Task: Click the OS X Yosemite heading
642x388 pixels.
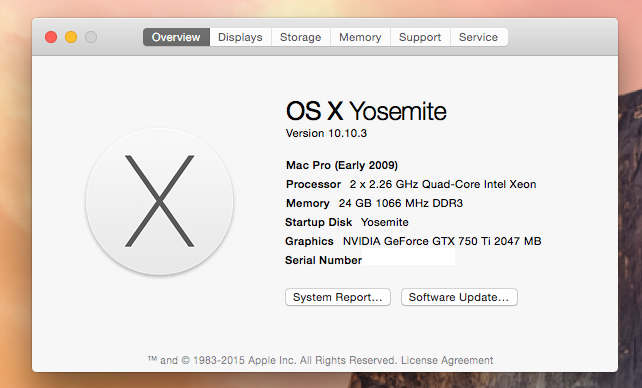Action: (x=366, y=111)
